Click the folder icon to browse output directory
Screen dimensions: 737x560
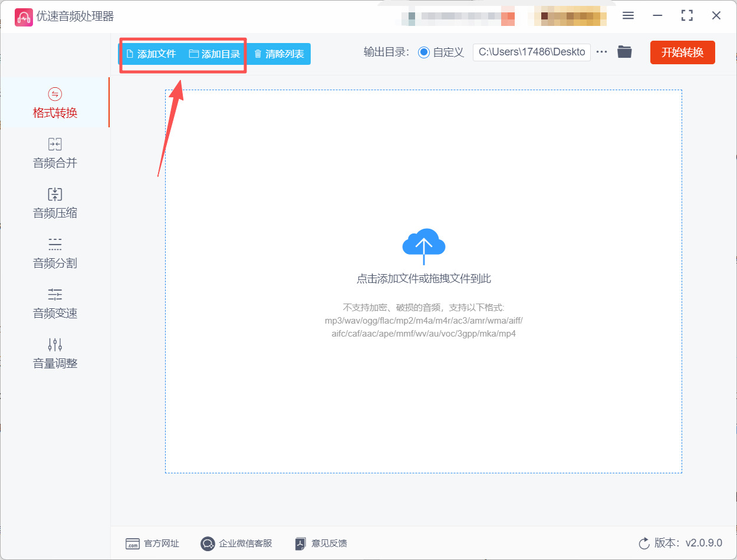(x=624, y=52)
